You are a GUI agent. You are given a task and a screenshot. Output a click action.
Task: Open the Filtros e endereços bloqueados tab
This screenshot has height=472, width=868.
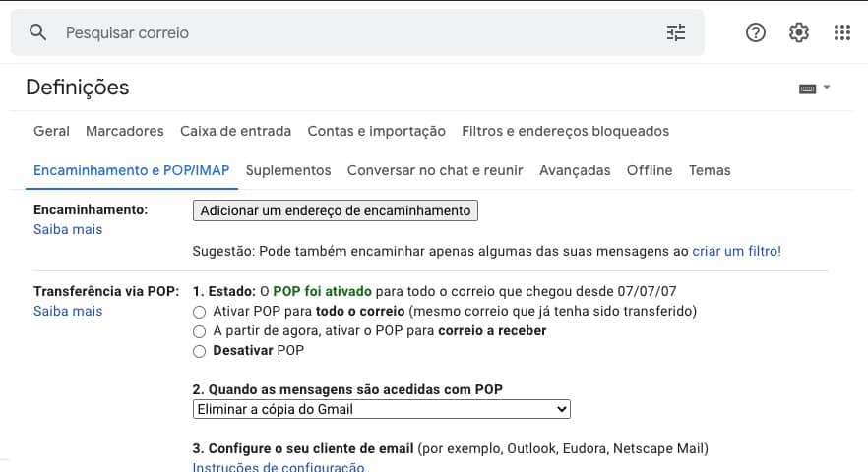point(565,131)
